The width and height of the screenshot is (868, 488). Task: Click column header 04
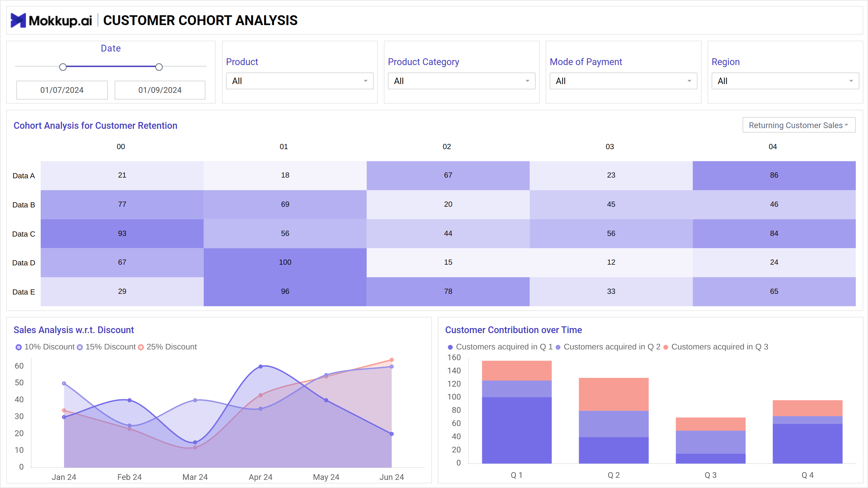click(773, 146)
